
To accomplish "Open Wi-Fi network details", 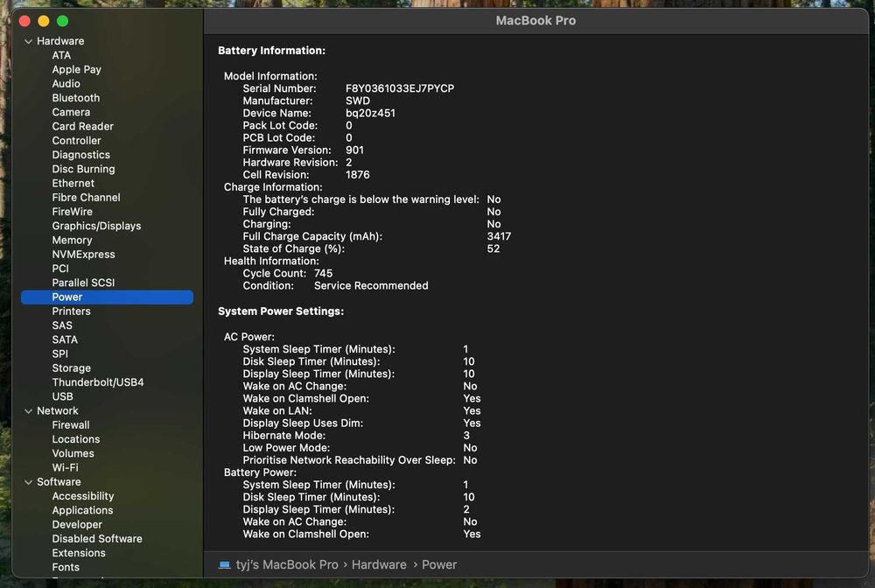I will click(66, 467).
